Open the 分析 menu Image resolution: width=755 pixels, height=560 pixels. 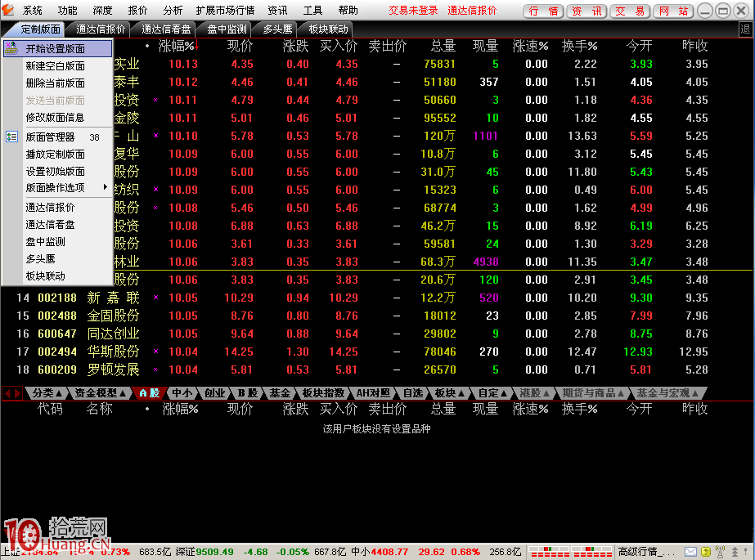click(173, 11)
